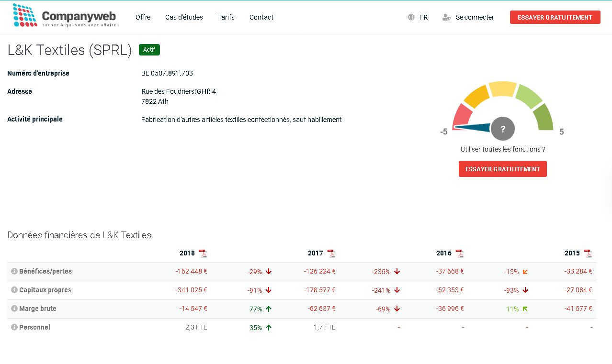Click the 2016 gross margin -36 996 €
Viewport: 612px width, 364px height.
(450, 309)
